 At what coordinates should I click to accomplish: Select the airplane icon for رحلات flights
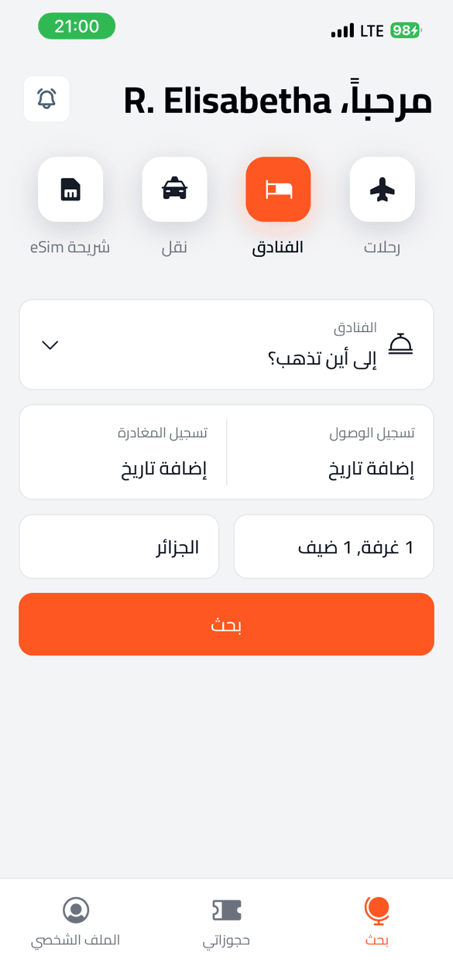tap(382, 189)
